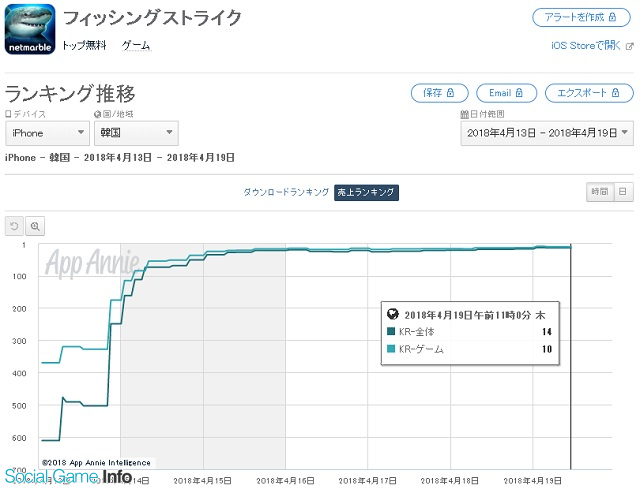Click the globe icon in chart tooltip
The width and height of the screenshot is (640, 489).
[x=392, y=312]
